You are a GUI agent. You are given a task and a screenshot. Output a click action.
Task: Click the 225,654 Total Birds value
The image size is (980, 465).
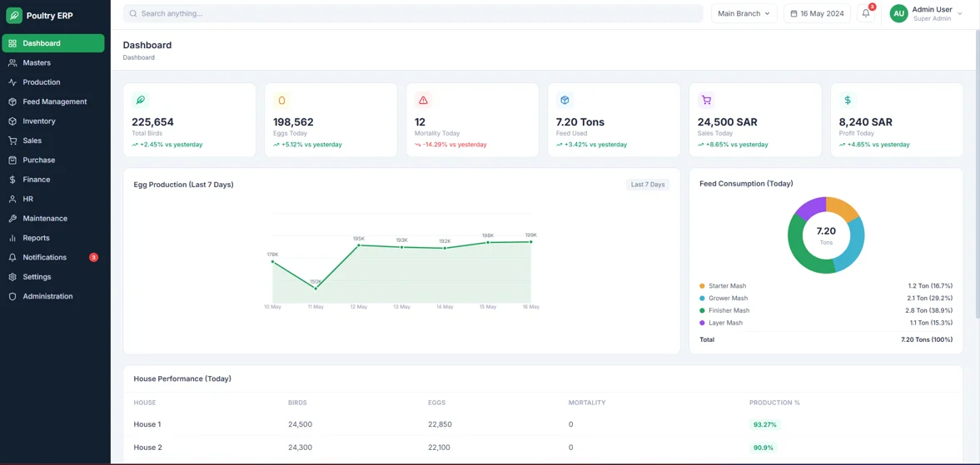coord(152,122)
